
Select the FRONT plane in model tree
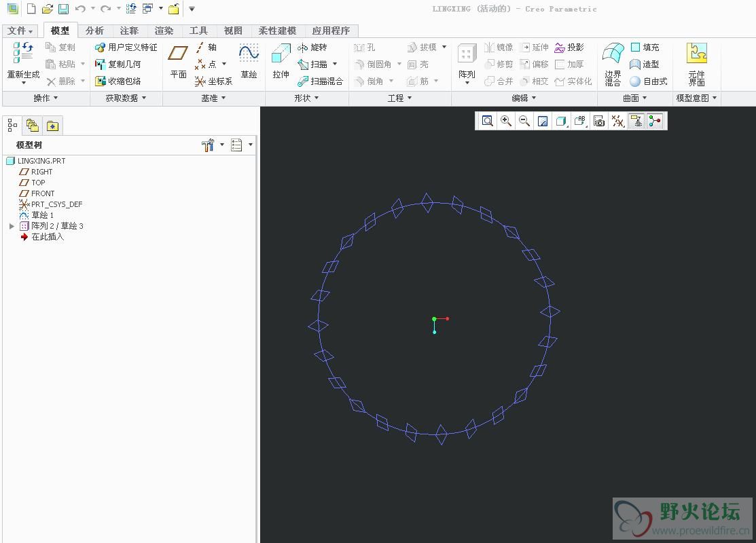43,193
